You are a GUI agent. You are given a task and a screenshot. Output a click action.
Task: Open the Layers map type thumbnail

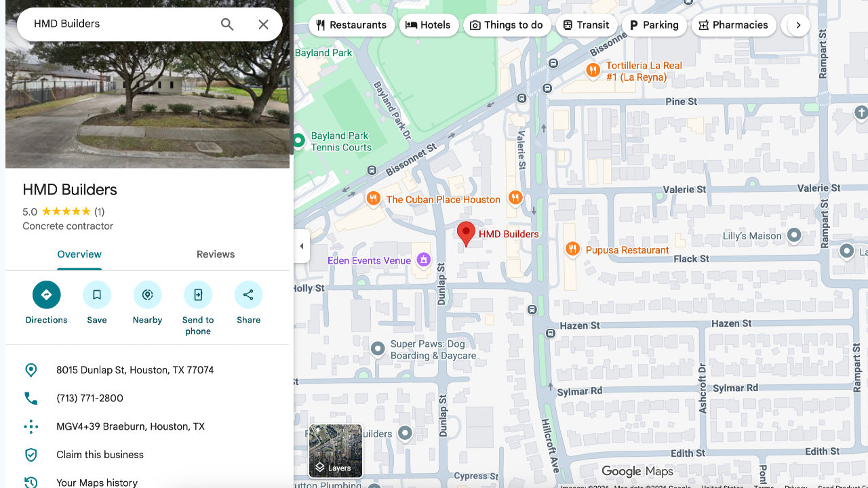336,451
